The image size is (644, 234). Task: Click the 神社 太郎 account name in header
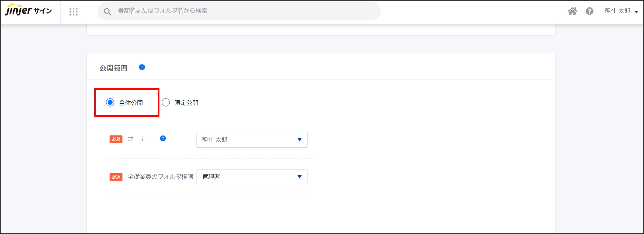pos(617,11)
